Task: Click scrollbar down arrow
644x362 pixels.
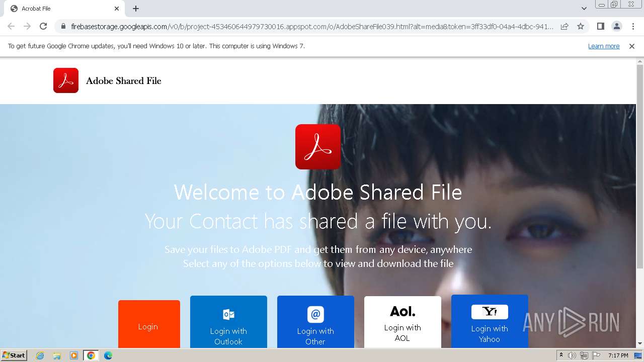Action: pos(640,344)
